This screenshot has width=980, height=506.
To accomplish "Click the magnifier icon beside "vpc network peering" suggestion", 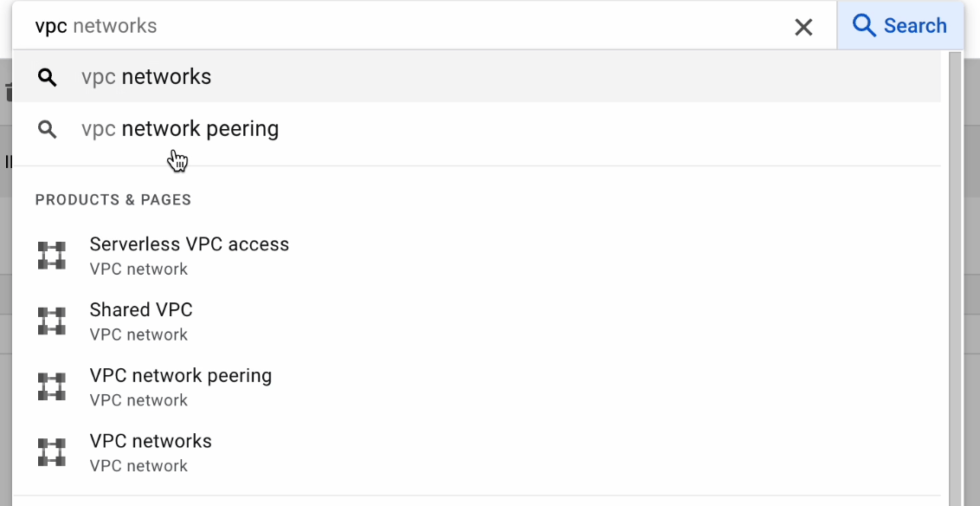I will pyautogui.click(x=48, y=130).
